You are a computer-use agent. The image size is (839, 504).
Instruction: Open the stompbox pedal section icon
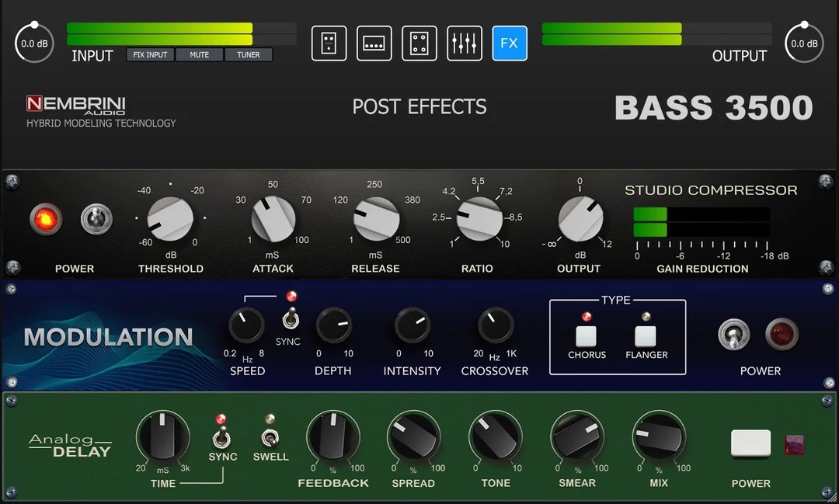[x=329, y=43]
